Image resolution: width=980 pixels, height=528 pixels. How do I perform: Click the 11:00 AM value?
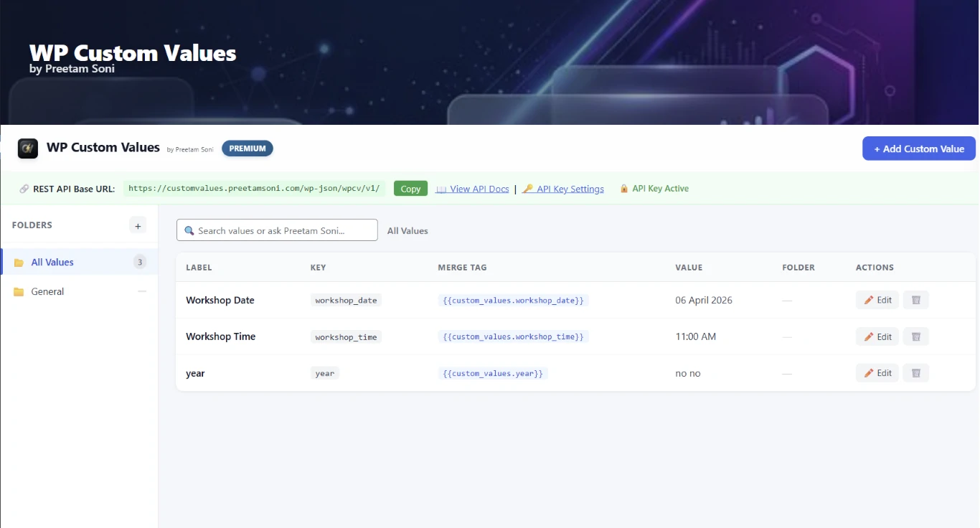click(696, 336)
